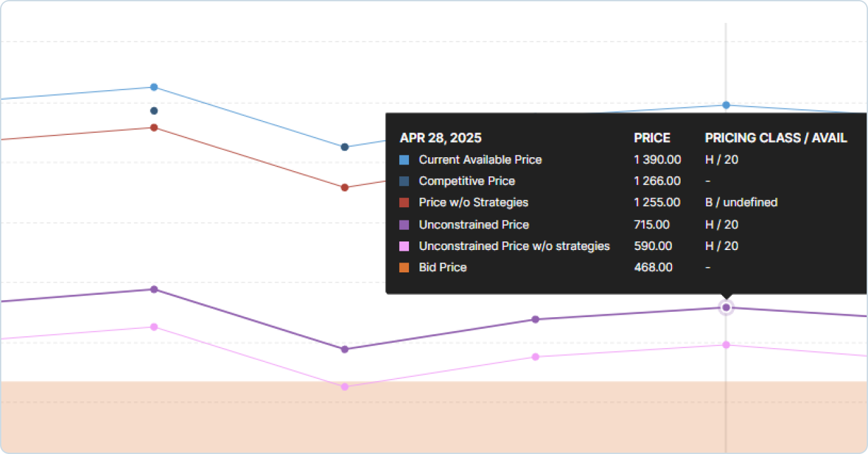Click the purple Unconstrained Price swatch
This screenshot has height=454, width=868.
(404, 225)
